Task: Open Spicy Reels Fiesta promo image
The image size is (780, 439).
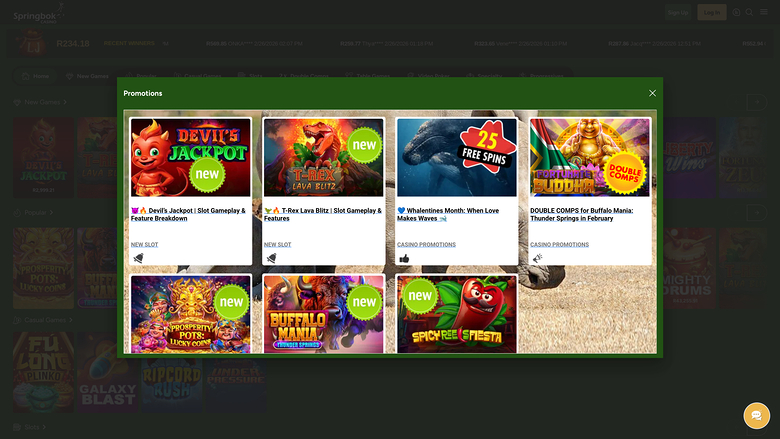Action: tap(457, 314)
